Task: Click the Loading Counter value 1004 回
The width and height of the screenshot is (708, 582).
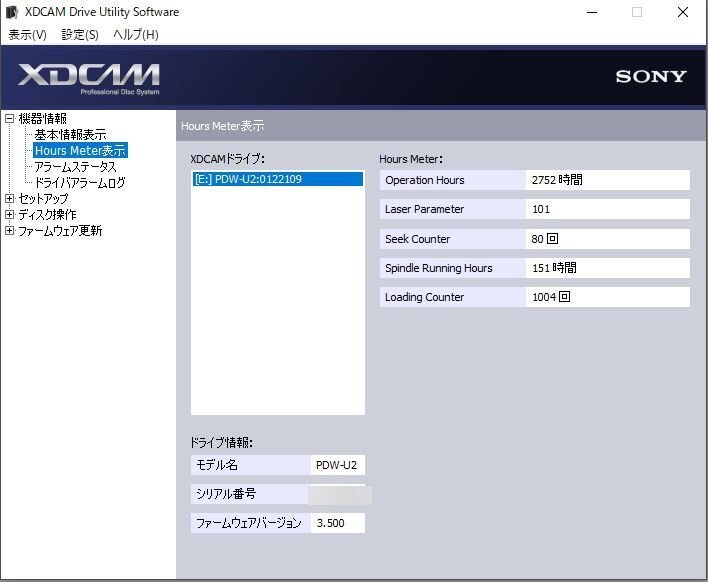Action: 607,297
